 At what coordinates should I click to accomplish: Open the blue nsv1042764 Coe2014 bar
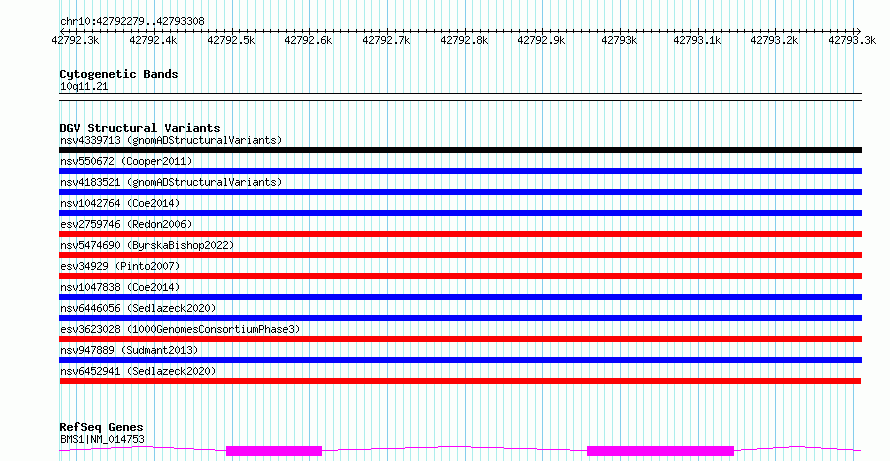point(460,213)
